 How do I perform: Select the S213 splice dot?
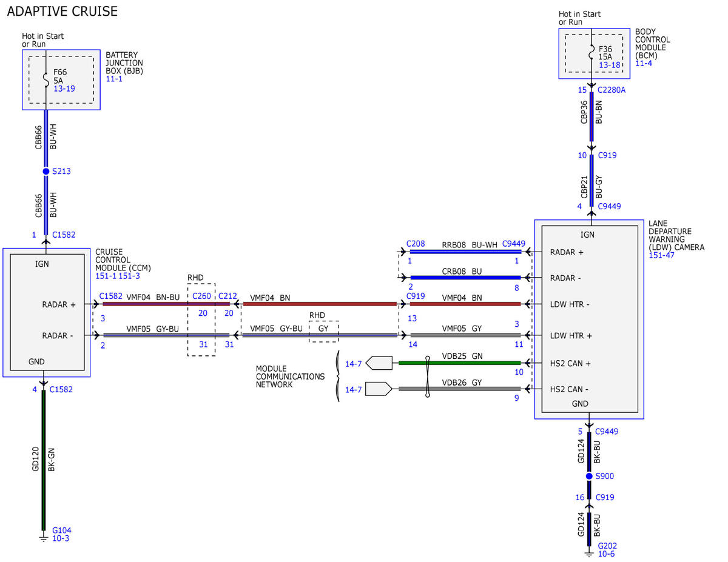(45, 172)
